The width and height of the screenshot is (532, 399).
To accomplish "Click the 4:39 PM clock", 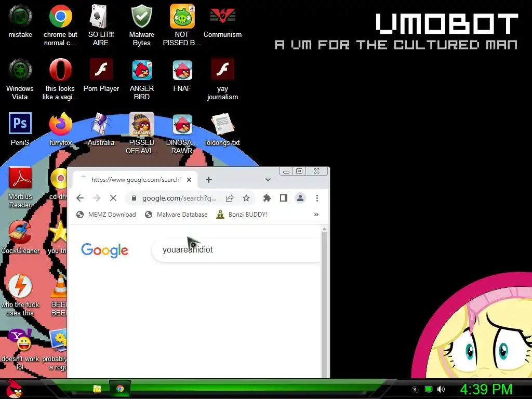I will (486, 389).
